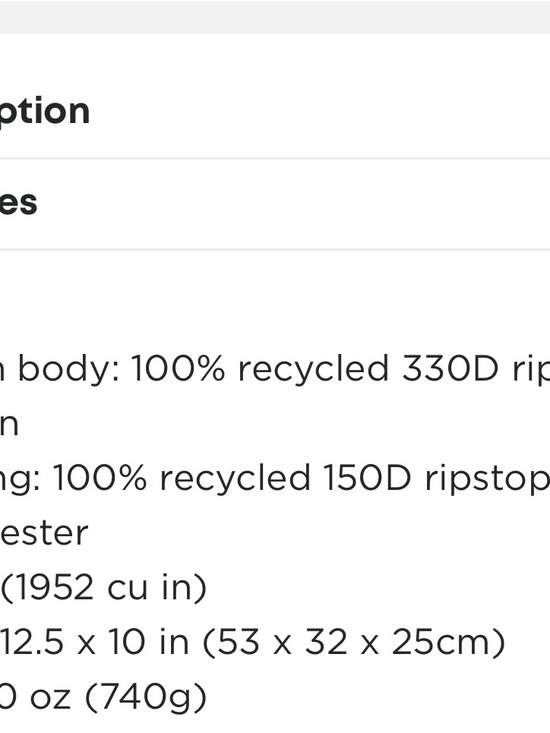Click "100%" in the body material line

(178, 369)
